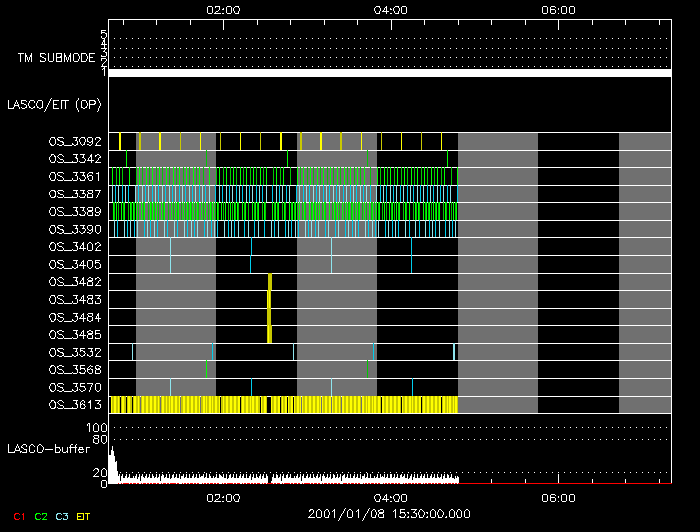Click the LASCO-buffer label
Image resolution: width=700 pixels, height=532 pixels.
tap(49, 449)
